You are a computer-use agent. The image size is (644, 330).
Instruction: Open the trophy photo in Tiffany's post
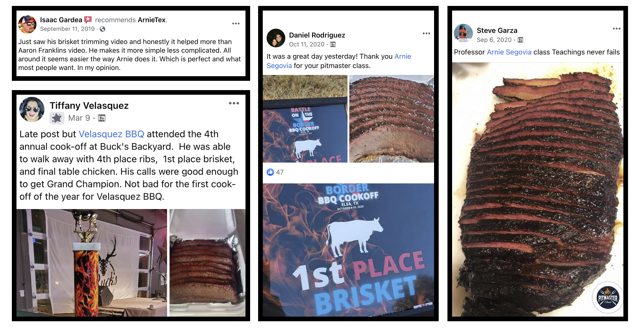(92, 263)
